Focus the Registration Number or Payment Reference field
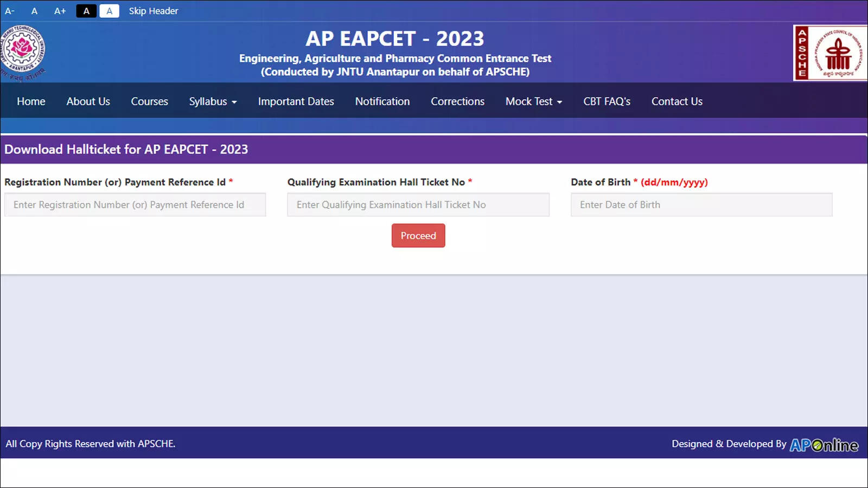Screen dimensions: 868x488 135,204
